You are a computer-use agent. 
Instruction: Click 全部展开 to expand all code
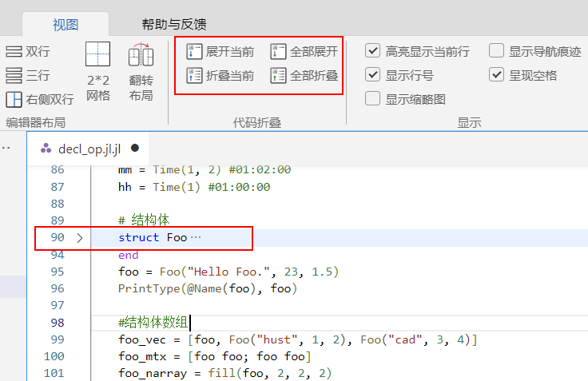point(278,52)
